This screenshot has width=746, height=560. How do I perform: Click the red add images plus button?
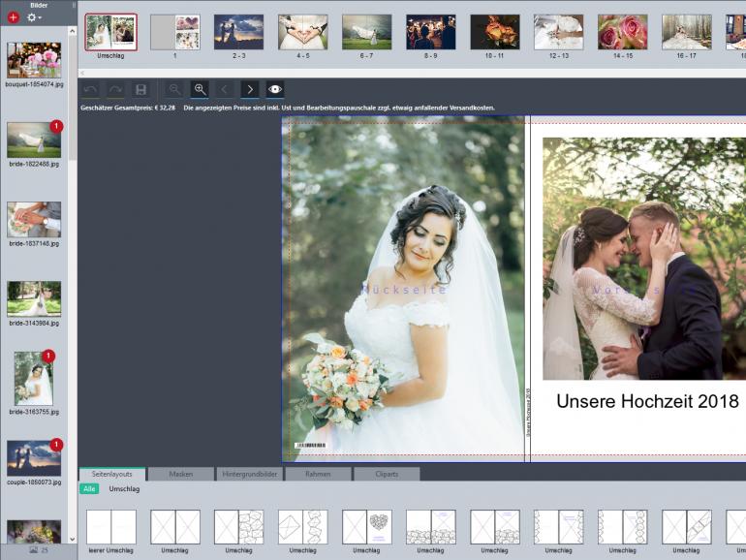click(x=14, y=17)
